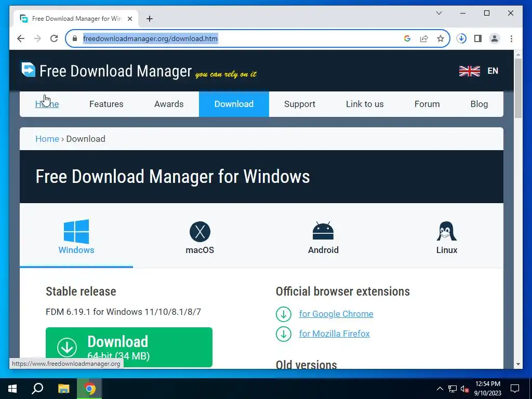
Task: Show hidden system tray icons
Action: click(440, 389)
